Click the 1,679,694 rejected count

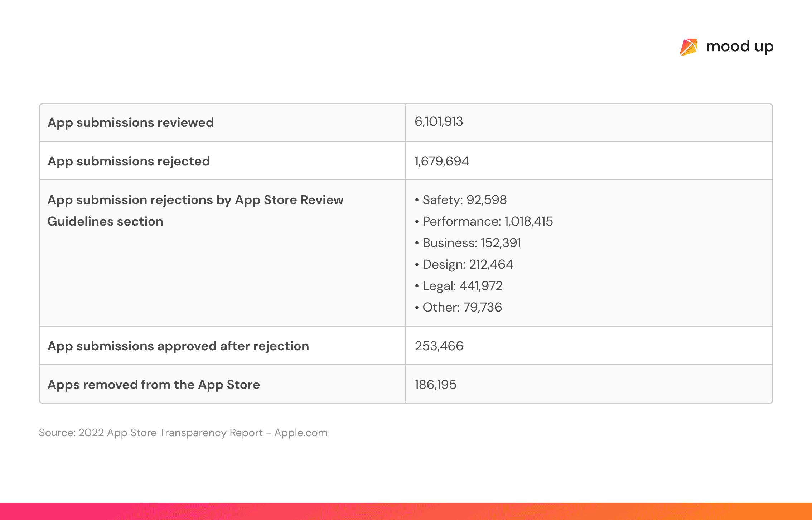pos(441,161)
